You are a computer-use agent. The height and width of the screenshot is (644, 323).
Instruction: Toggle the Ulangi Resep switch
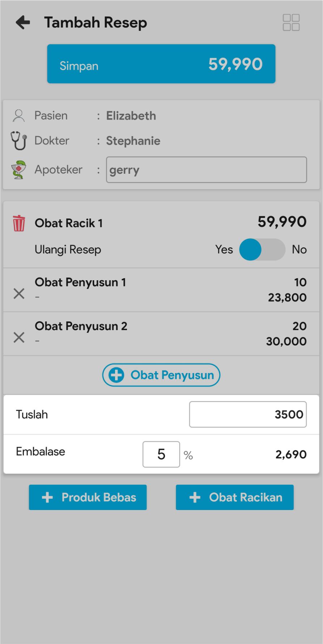pyautogui.click(x=262, y=250)
